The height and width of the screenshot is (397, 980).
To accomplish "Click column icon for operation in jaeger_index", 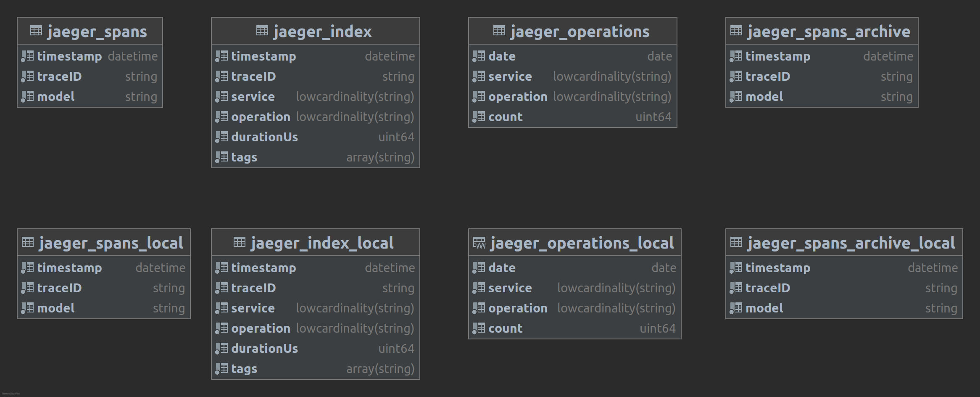I will 222,116.
